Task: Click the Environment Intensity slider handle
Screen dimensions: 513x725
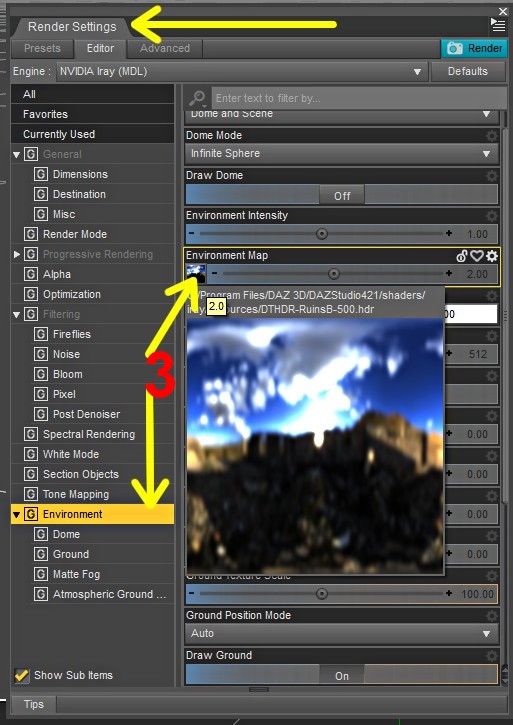Action: 322,233
